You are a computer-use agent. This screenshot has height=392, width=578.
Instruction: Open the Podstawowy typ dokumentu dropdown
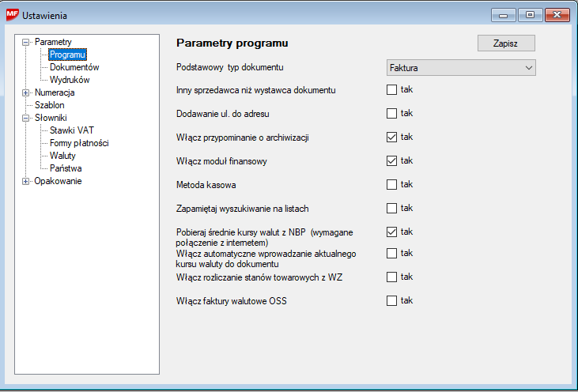click(x=461, y=68)
